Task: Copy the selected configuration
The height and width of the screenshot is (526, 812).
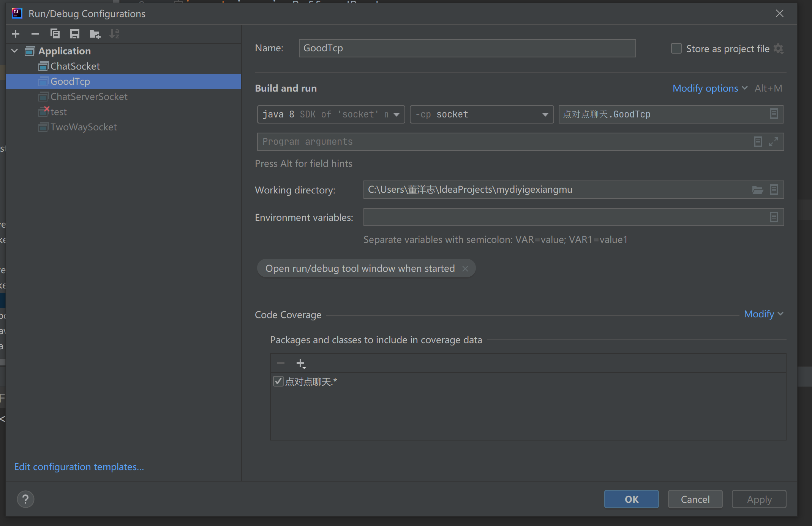Action: point(55,34)
